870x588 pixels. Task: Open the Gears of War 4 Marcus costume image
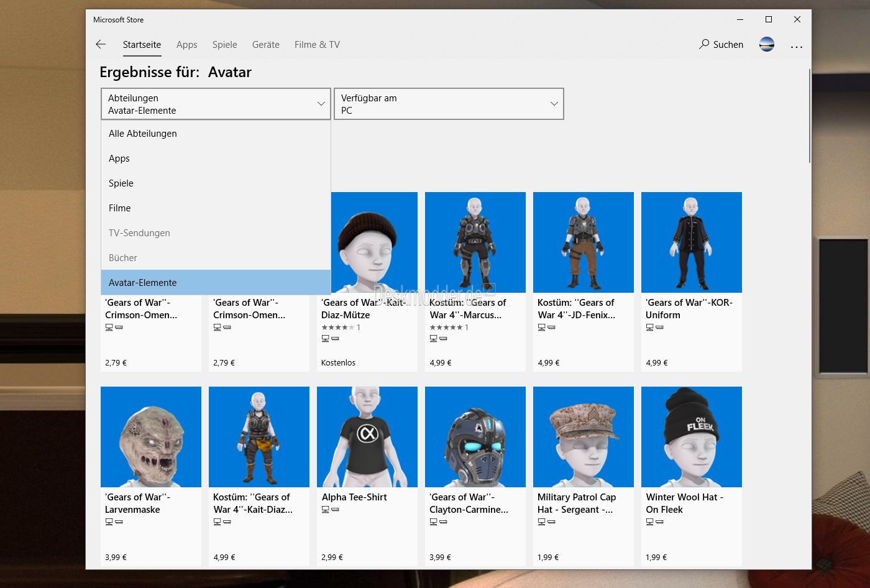tap(475, 242)
